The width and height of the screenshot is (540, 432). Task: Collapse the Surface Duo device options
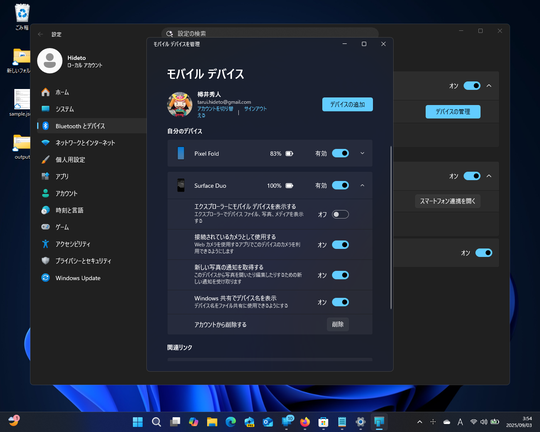362,185
